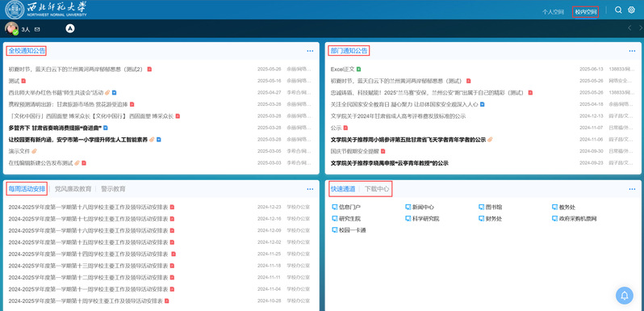Open more options for 快速通道 panel

(x=632, y=189)
